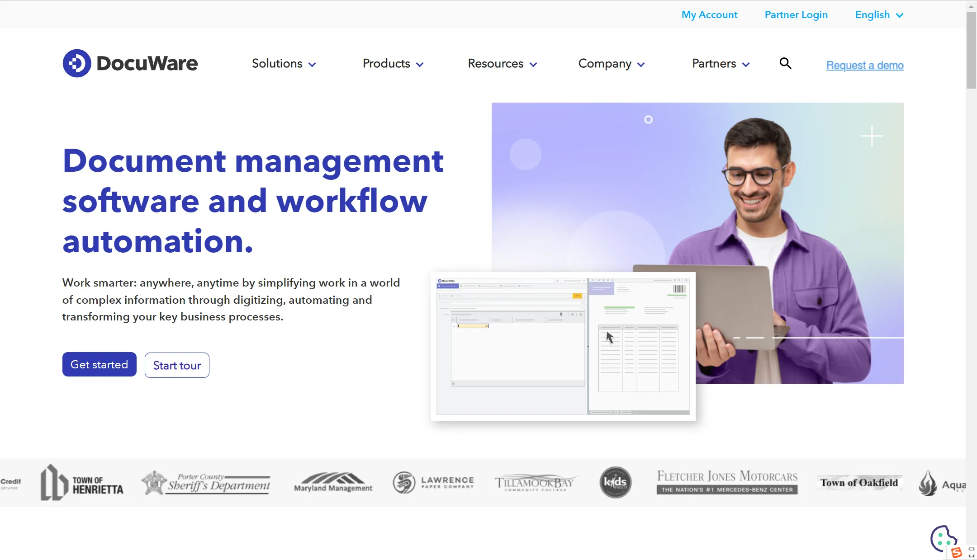977x560 pixels.
Task: Click the Fletcher Jones Motorcars logo
Action: (x=727, y=482)
